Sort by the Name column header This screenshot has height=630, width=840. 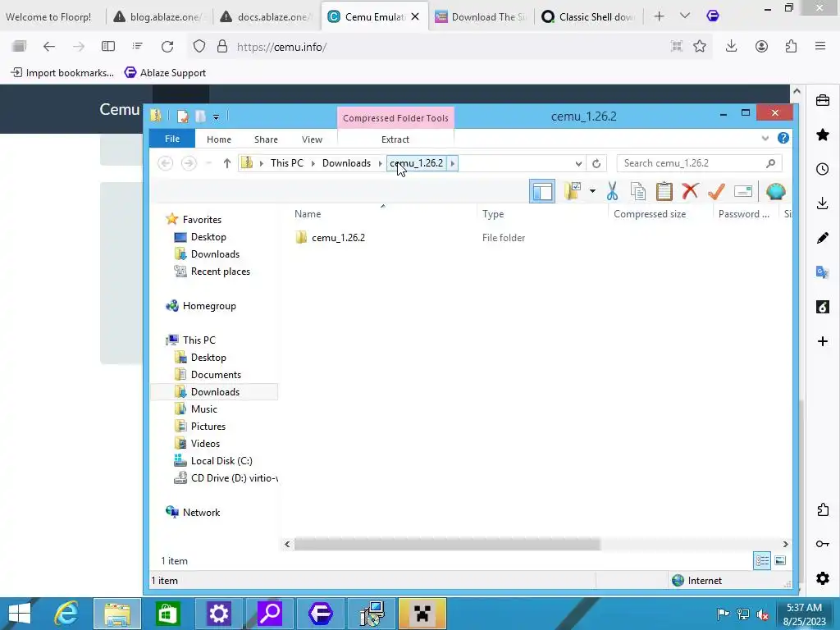point(308,214)
